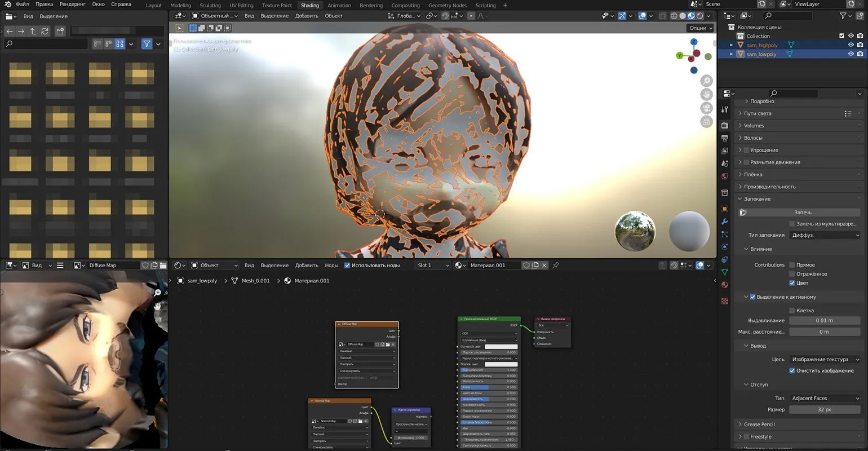
Task: Open the Тип запекания dropdown
Action: pyautogui.click(x=825, y=235)
